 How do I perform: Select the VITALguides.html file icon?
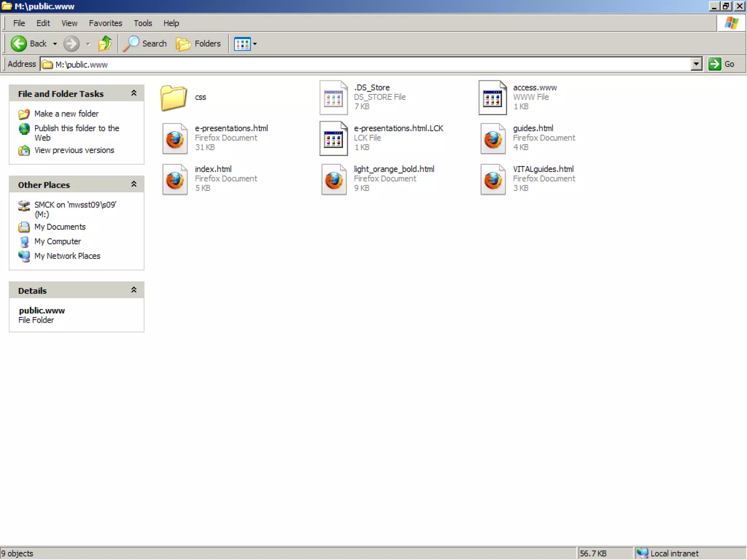493,179
